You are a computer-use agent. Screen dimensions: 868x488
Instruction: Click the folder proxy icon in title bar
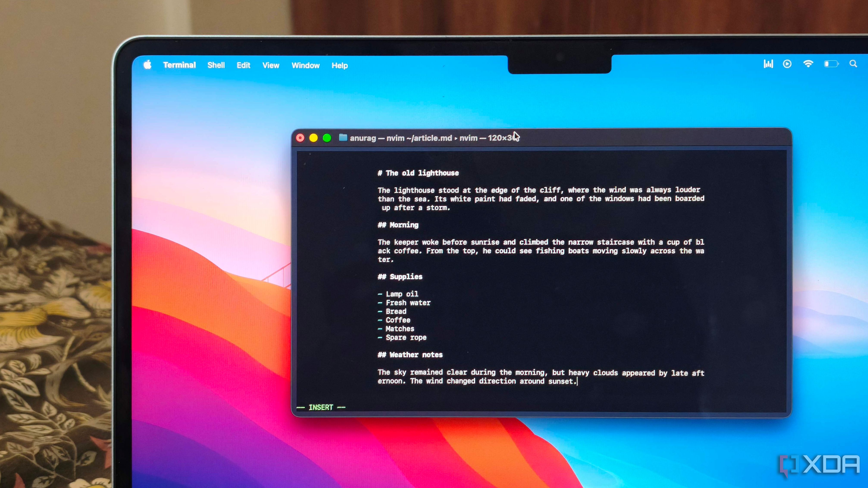pyautogui.click(x=343, y=137)
